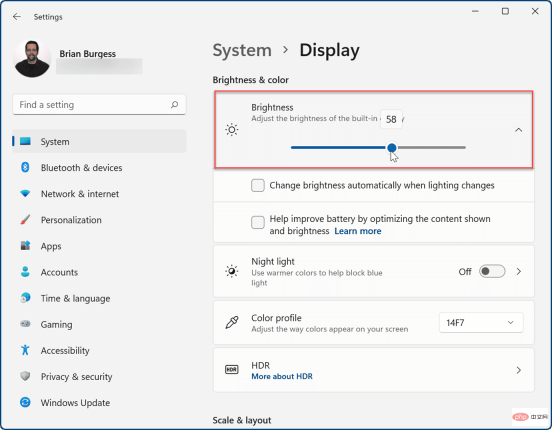Close the Settings window
The width and height of the screenshot is (552, 430).
click(535, 11)
